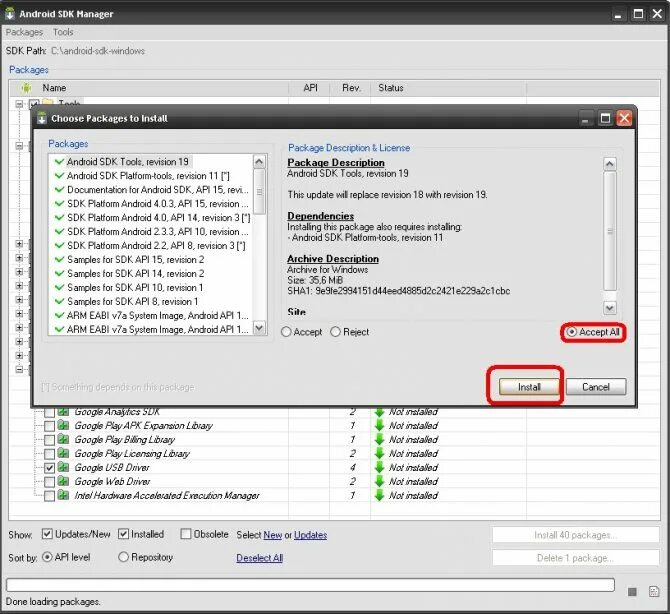Viewport: 670px width, 614px height.
Task: Select SDK Platform Android 4.0, API 14 package
Action: pos(159,217)
